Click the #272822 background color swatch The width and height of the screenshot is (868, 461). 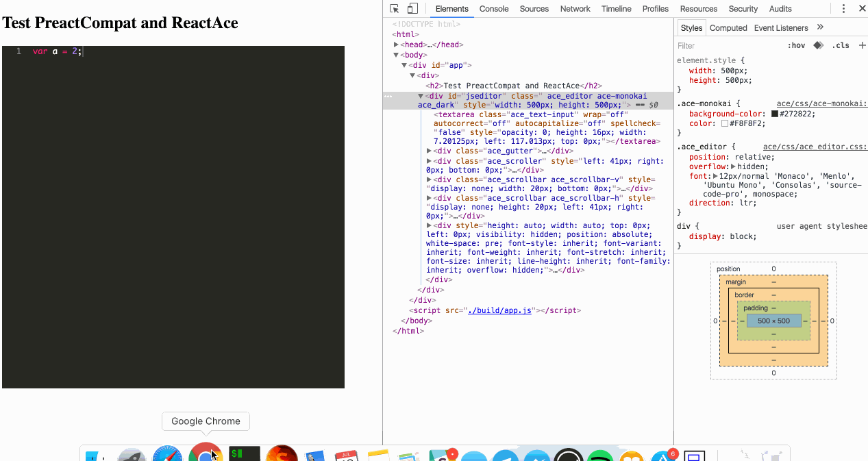[775, 114]
